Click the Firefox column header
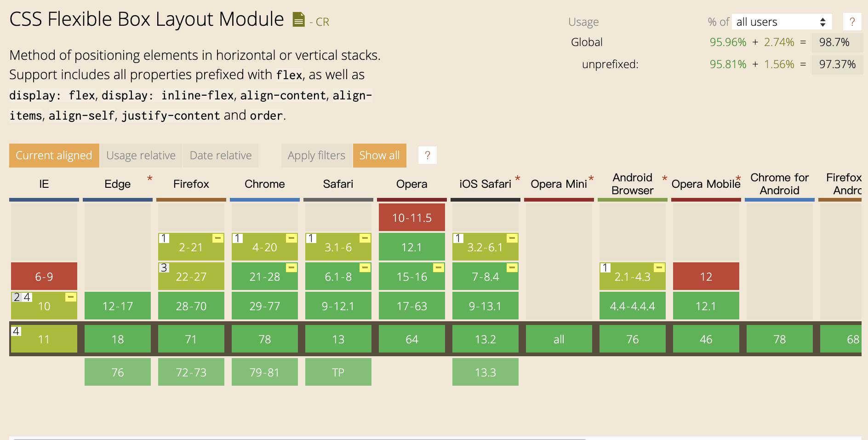This screenshot has width=868, height=440. (x=191, y=184)
